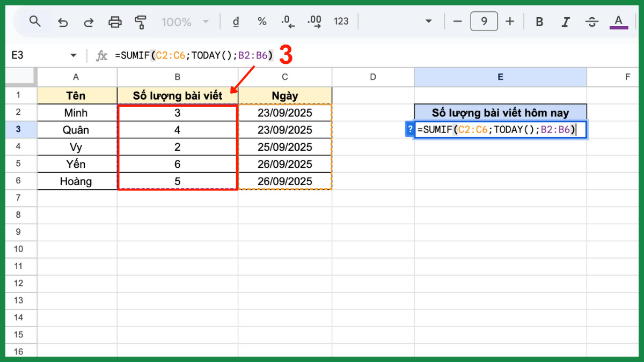This screenshot has width=644, height=362.
Task: Select column E header
Action: 500,77
